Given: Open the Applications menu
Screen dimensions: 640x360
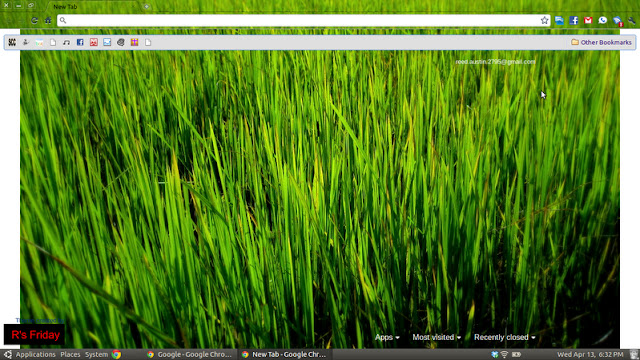Looking at the screenshot, I should [36, 354].
